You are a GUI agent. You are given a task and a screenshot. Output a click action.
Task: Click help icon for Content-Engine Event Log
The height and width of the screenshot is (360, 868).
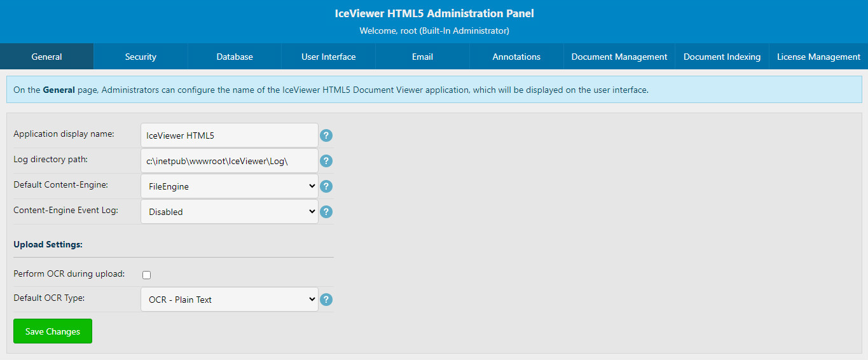pos(326,212)
